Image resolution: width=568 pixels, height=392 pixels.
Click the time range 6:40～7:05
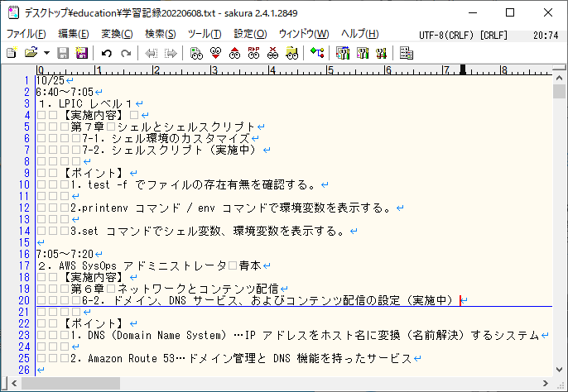click(x=65, y=92)
